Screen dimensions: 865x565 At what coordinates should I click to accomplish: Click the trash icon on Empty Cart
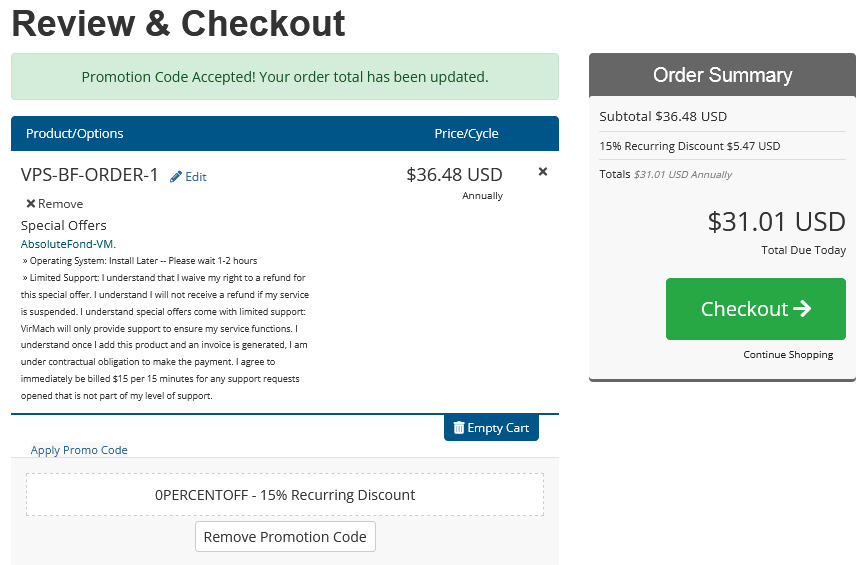459,428
